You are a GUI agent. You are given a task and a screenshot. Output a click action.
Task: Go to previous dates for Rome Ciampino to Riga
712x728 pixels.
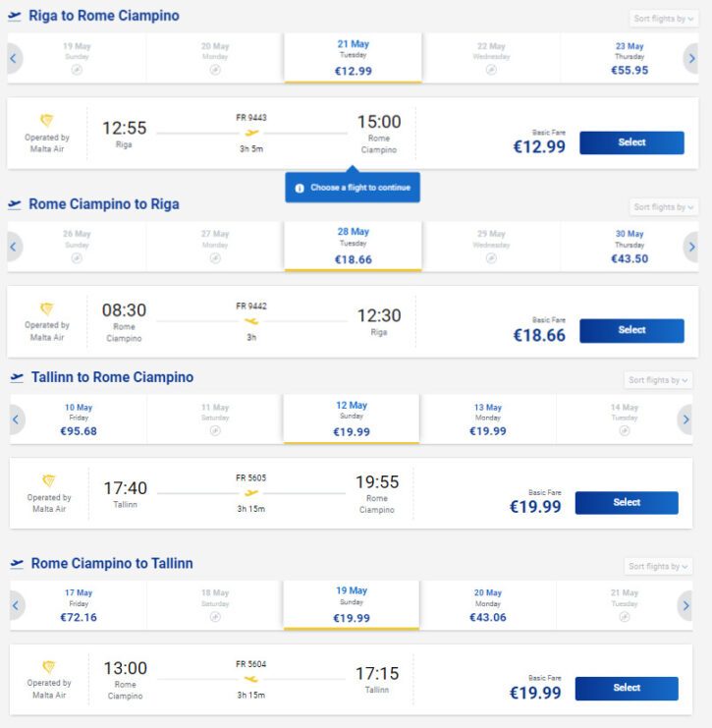14,247
